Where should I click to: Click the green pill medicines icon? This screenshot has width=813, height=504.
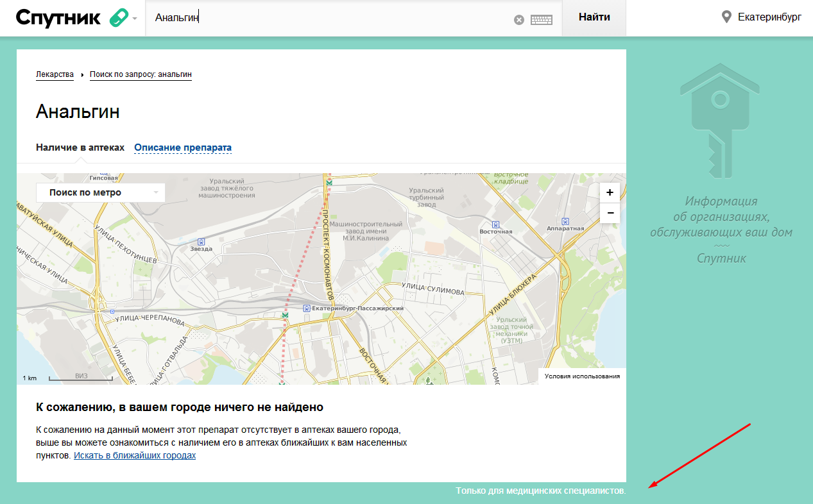tap(119, 18)
